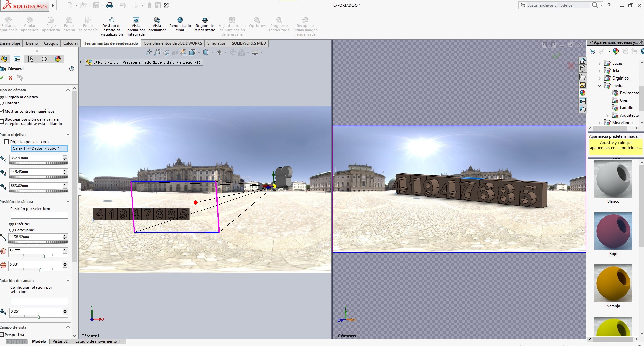Image resolution: width=644 pixels, height=346 pixels.
Task: Enable Bloquear posición de la cámara checkbox
Action: pyautogui.click(x=2, y=121)
